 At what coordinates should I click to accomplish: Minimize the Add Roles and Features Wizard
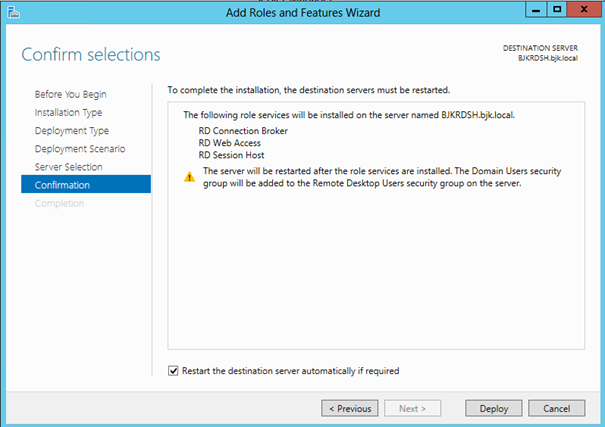point(536,10)
